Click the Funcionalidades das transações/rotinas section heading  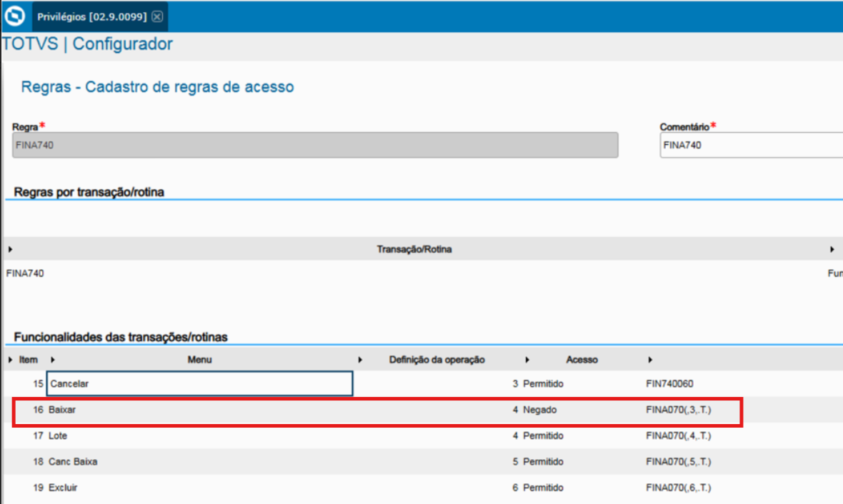[121, 338]
